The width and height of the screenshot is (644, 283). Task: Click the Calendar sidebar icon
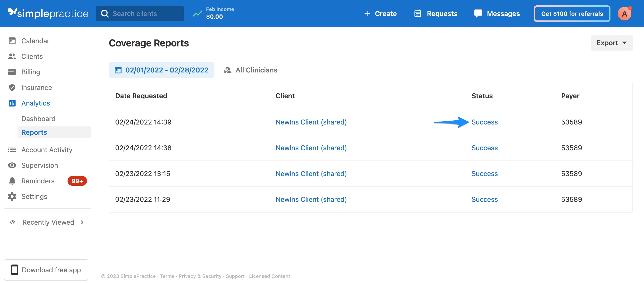click(12, 41)
